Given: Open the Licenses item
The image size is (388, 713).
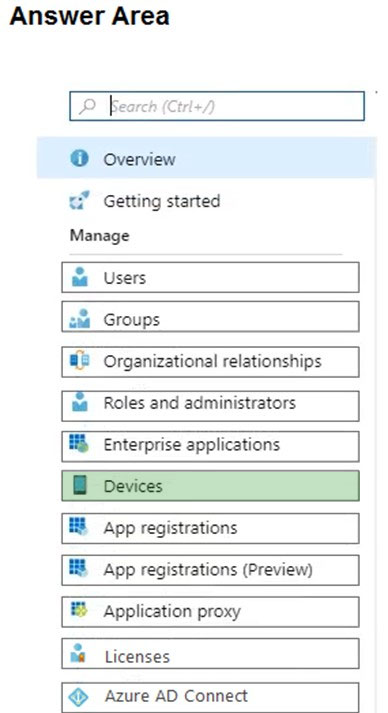Looking at the screenshot, I should tap(210, 653).
